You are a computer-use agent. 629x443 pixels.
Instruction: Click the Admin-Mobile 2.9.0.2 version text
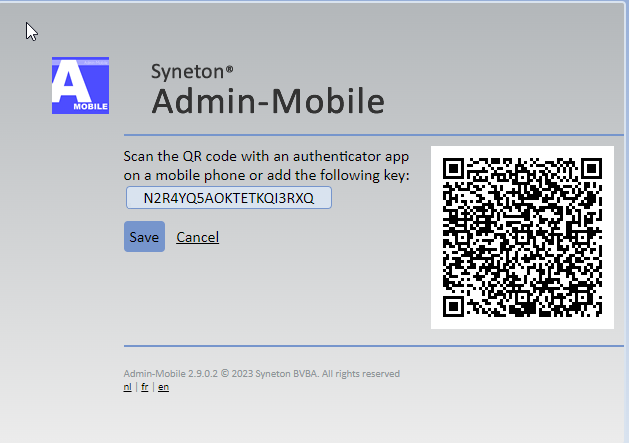pos(169,374)
